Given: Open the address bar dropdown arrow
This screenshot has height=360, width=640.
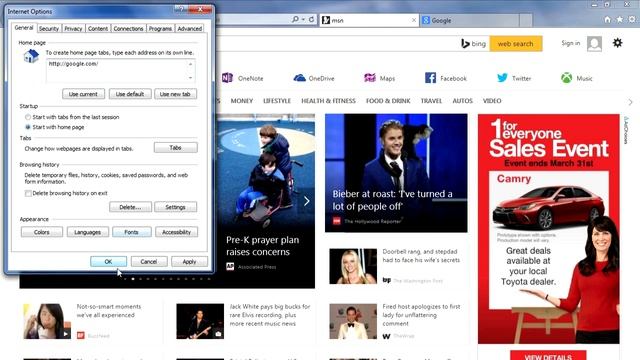Looking at the screenshot, I should click(303, 20).
